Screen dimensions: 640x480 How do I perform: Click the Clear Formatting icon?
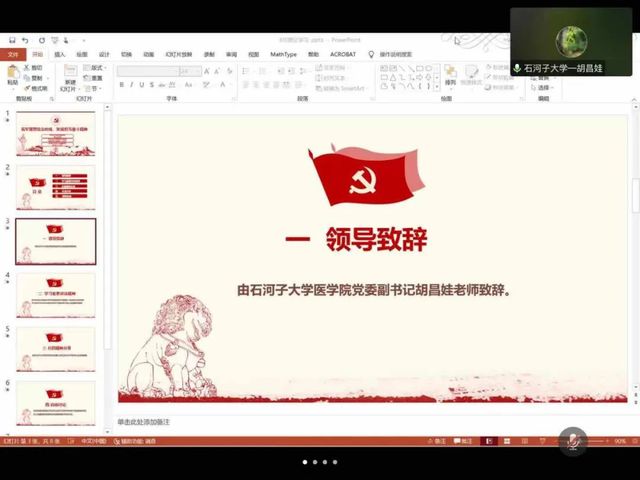pyautogui.click(x=229, y=71)
